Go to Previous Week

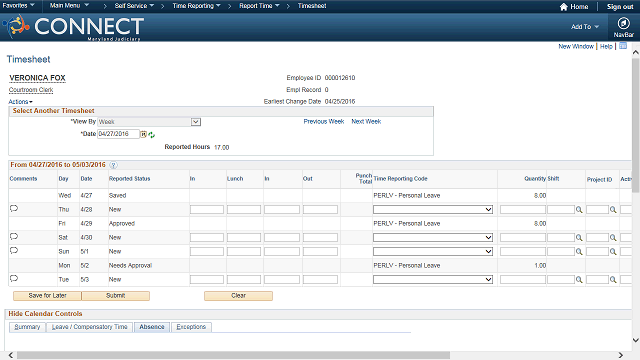324,122
